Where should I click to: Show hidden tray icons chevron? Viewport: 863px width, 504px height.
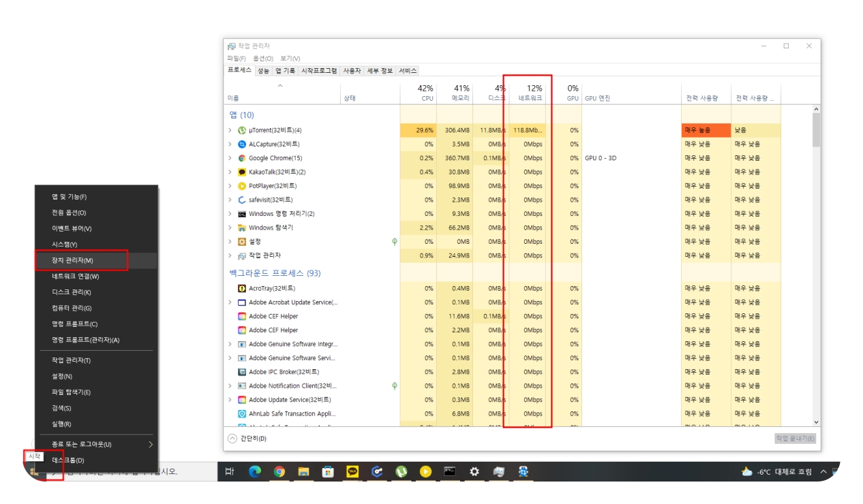click(823, 471)
